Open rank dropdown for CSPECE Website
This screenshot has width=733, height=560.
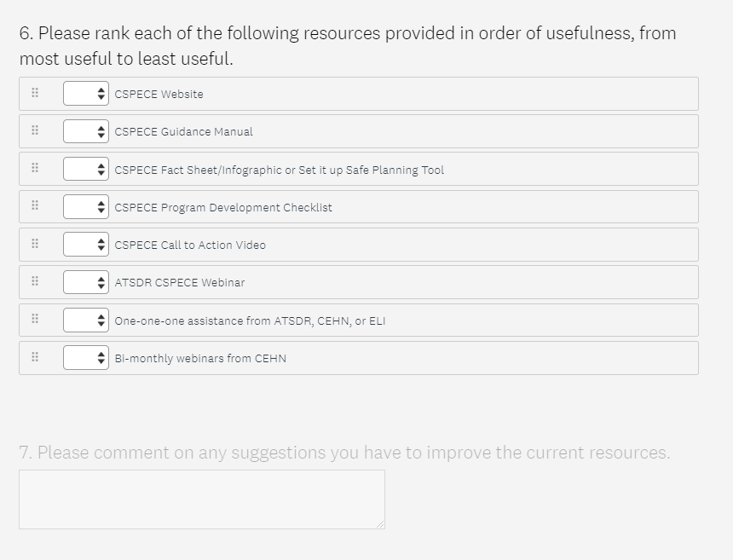point(86,94)
